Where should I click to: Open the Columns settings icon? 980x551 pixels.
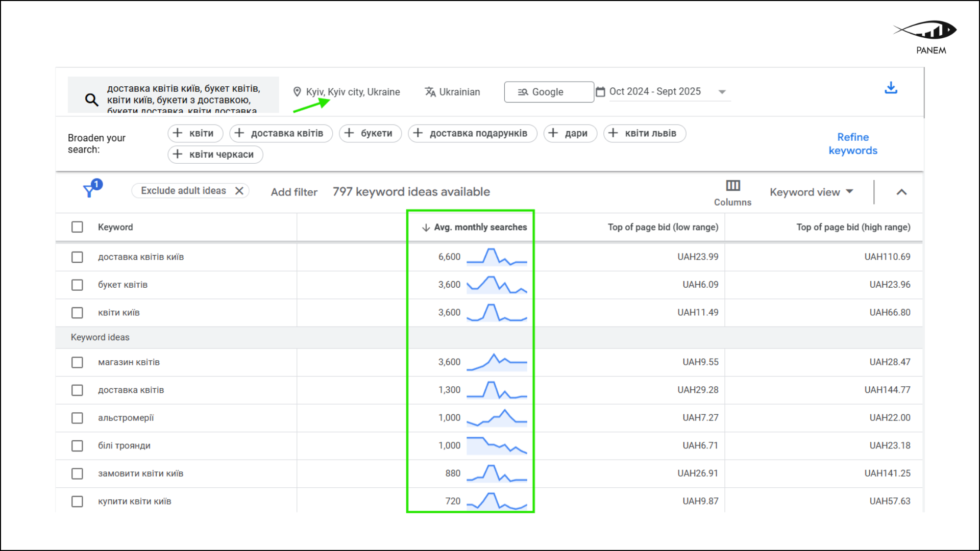[733, 185]
